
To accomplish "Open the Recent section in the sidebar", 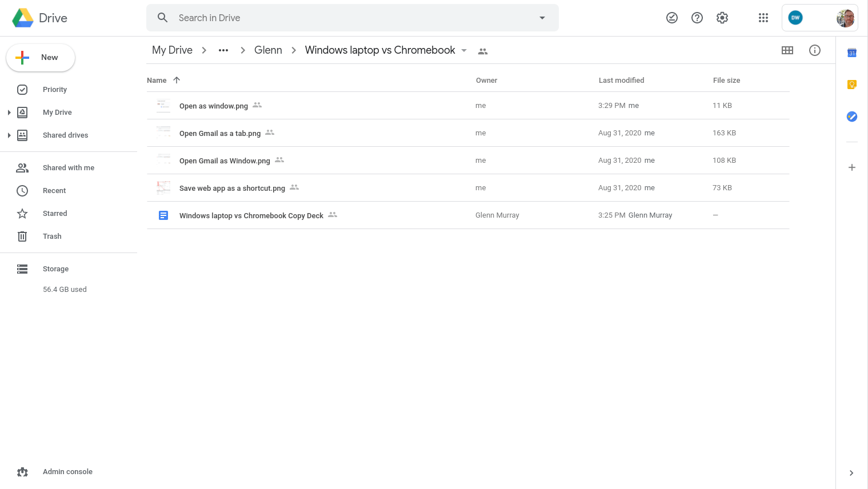I will click(54, 190).
